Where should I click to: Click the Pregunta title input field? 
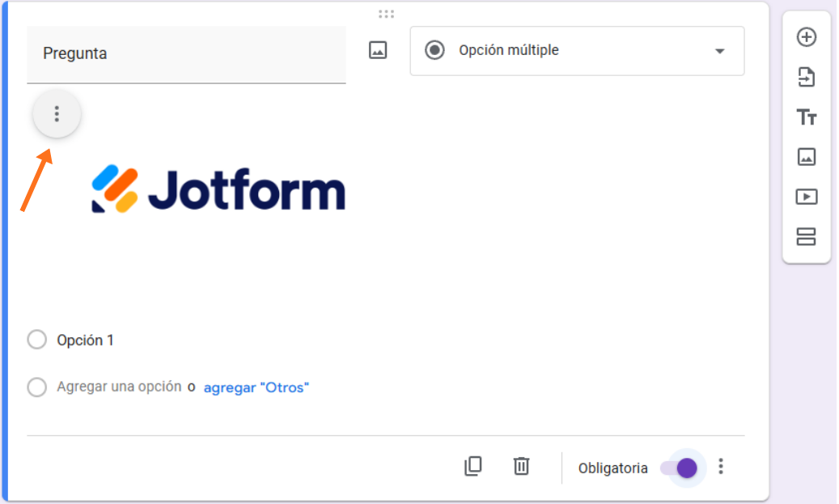coord(186,53)
